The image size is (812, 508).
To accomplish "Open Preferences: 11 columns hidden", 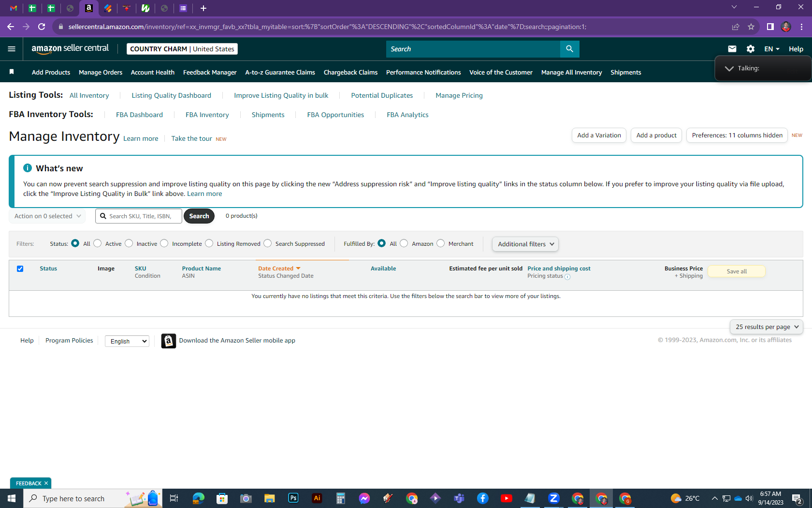I will tap(737, 135).
